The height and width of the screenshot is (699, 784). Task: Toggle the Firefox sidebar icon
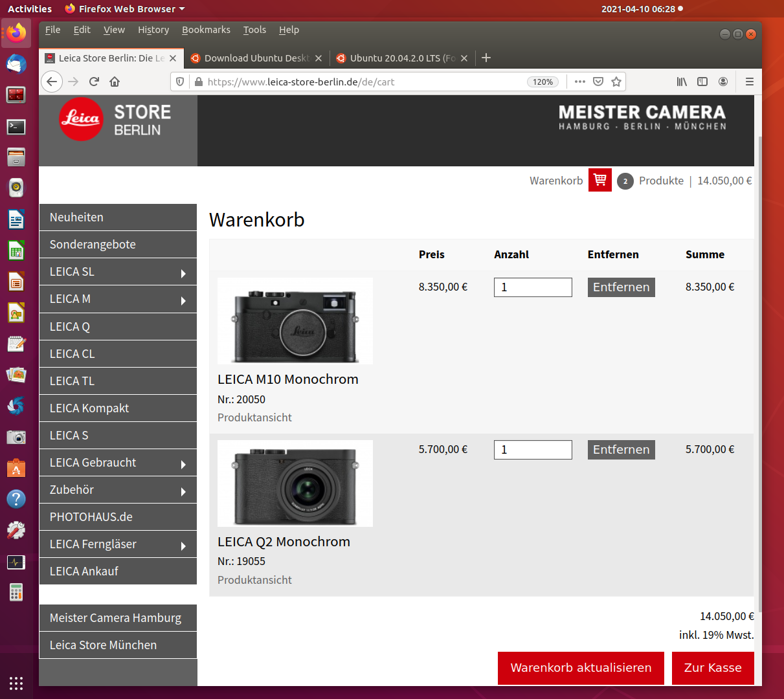[702, 82]
